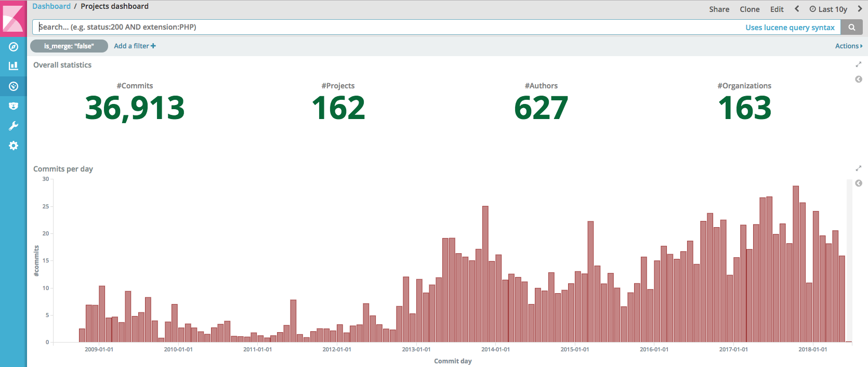
Task: Click the Add a filter link
Action: pos(135,46)
